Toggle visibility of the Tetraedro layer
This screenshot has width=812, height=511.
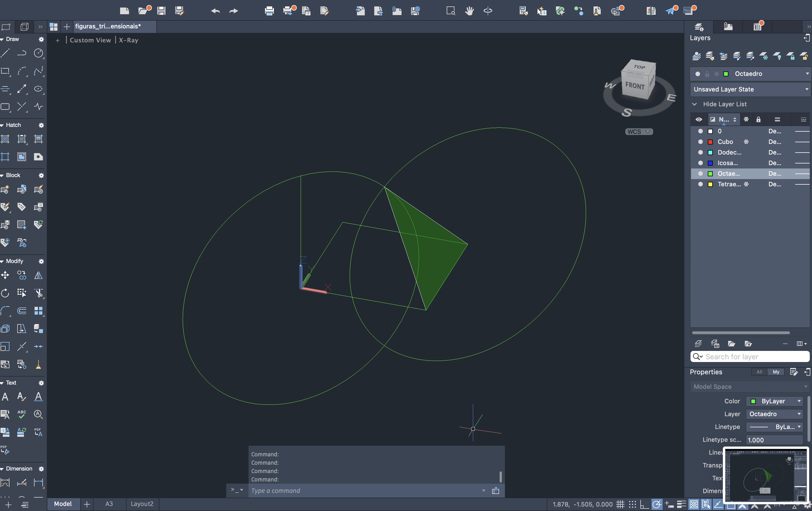point(700,184)
